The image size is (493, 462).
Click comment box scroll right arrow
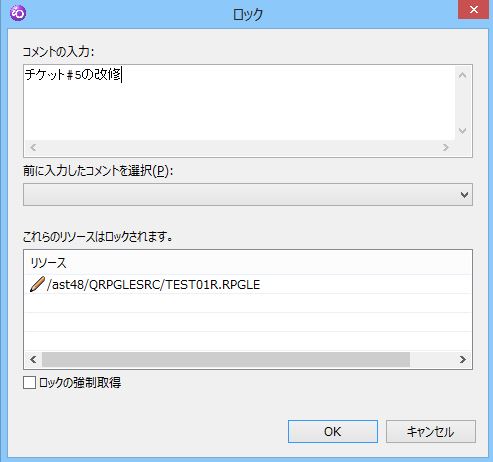(x=446, y=147)
